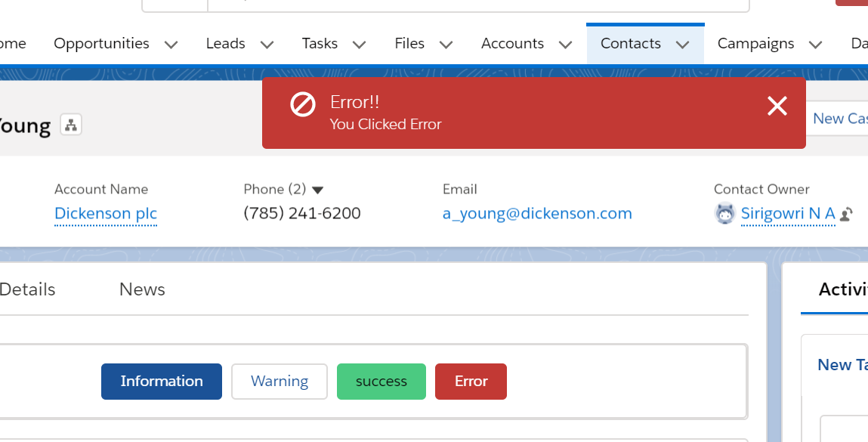Image resolution: width=868 pixels, height=442 pixels.
Task: Click the red Error button
Action: [471, 381]
